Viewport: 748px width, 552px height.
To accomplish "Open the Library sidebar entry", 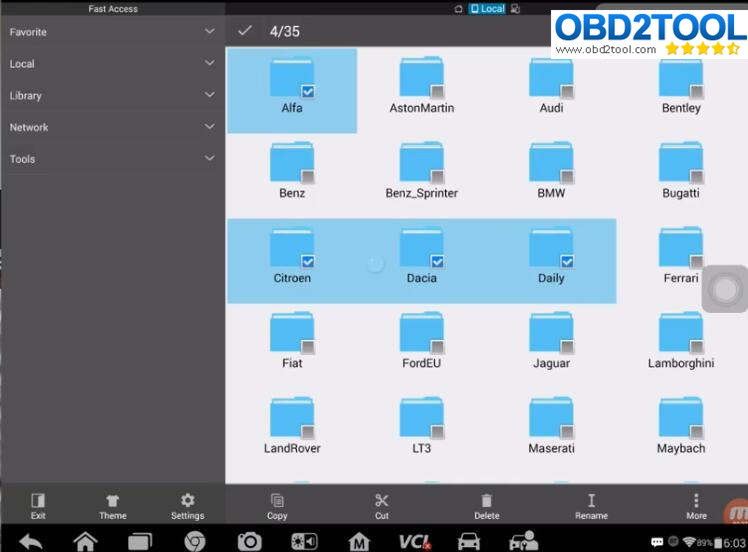I will pyautogui.click(x=113, y=95).
